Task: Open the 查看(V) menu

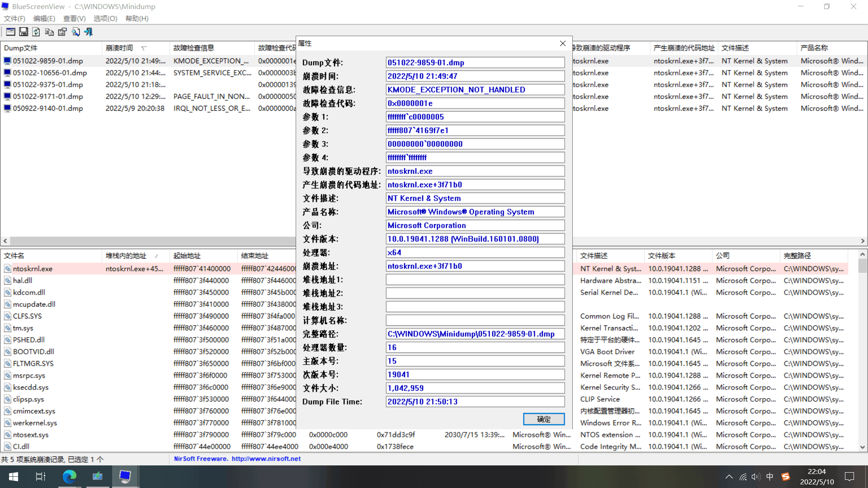Action: click(x=74, y=19)
